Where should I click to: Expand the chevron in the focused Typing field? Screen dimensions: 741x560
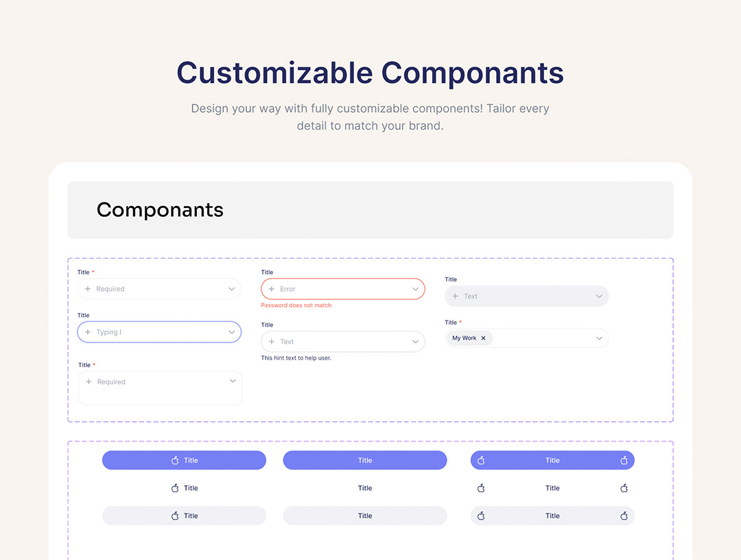tap(231, 332)
